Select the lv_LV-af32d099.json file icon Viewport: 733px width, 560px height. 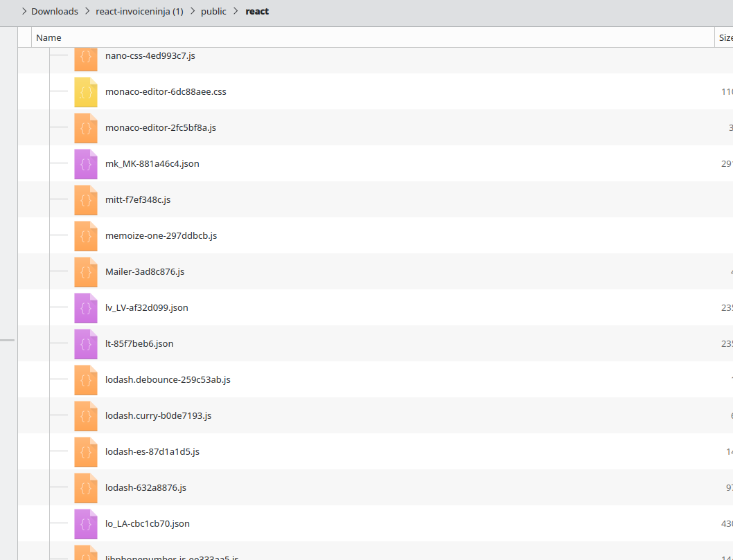(x=86, y=308)
